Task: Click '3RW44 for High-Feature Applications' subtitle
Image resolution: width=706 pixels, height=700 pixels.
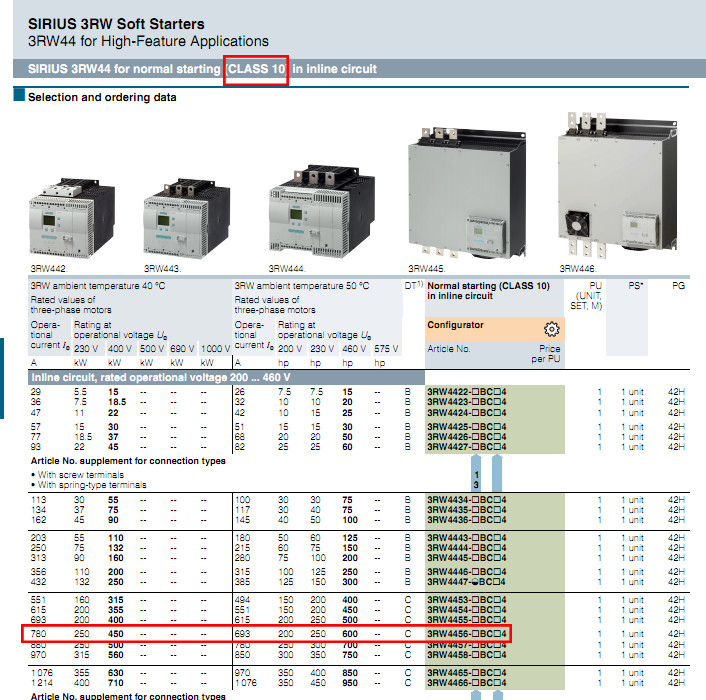Action: (148, 41)
